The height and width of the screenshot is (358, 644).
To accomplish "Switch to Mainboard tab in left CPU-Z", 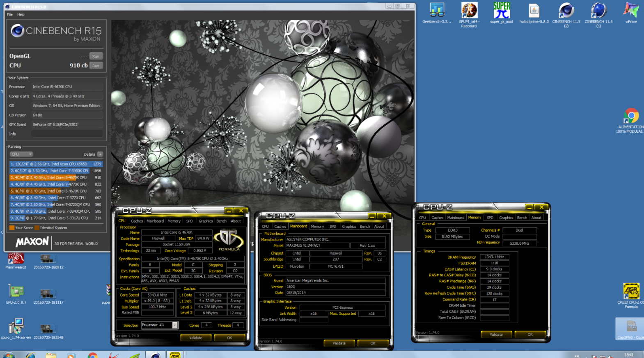I will click(155, 221).
